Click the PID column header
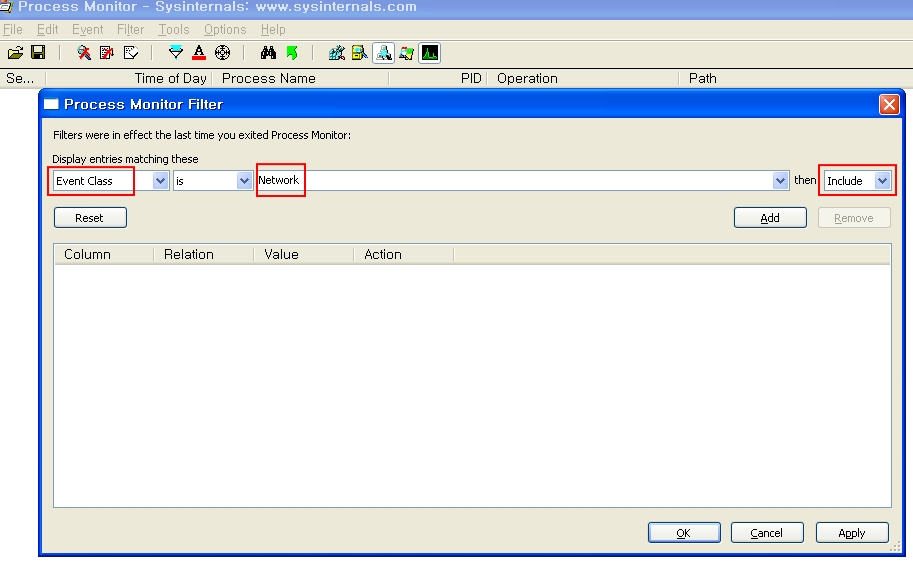Image resolution: width=913 pixels, height=577 pixels. [438, 79]
